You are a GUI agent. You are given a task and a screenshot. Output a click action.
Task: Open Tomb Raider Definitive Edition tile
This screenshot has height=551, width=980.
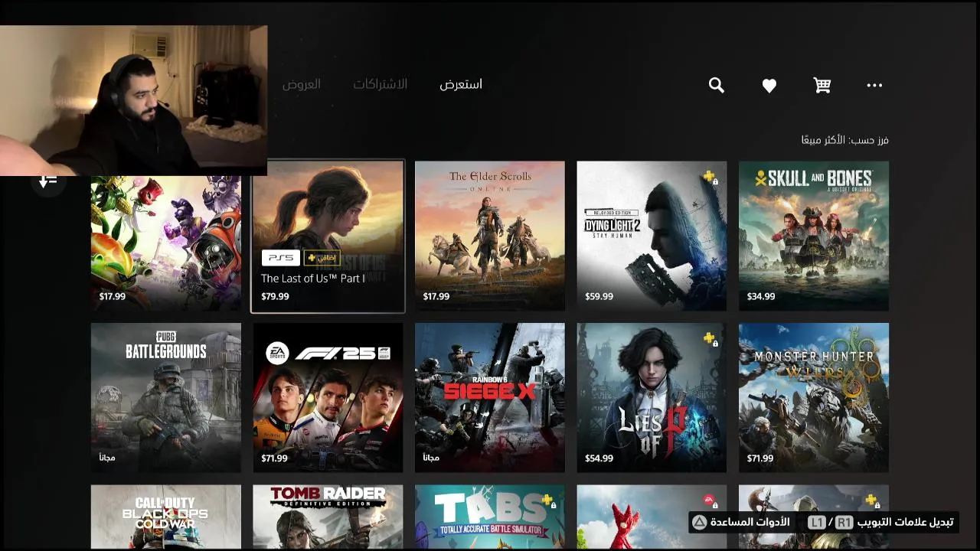pyautogui.click(x=328, y=517)
